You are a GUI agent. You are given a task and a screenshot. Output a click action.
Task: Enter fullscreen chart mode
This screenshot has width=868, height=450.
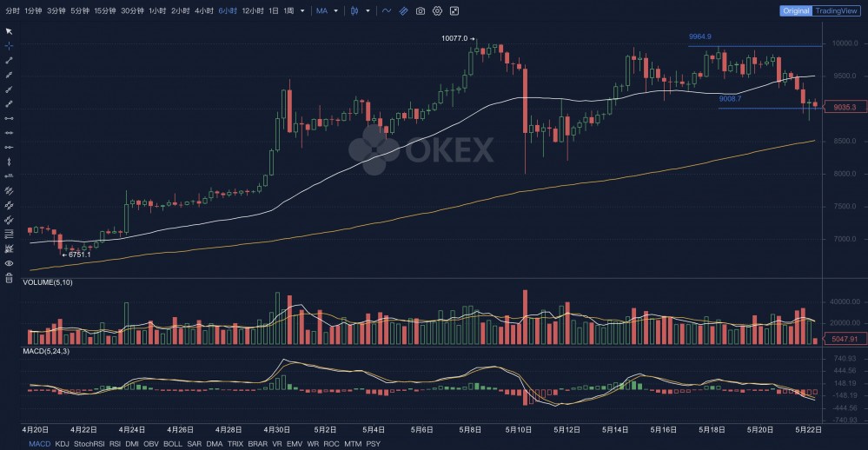pyautogui.click(x=454, y=11)
